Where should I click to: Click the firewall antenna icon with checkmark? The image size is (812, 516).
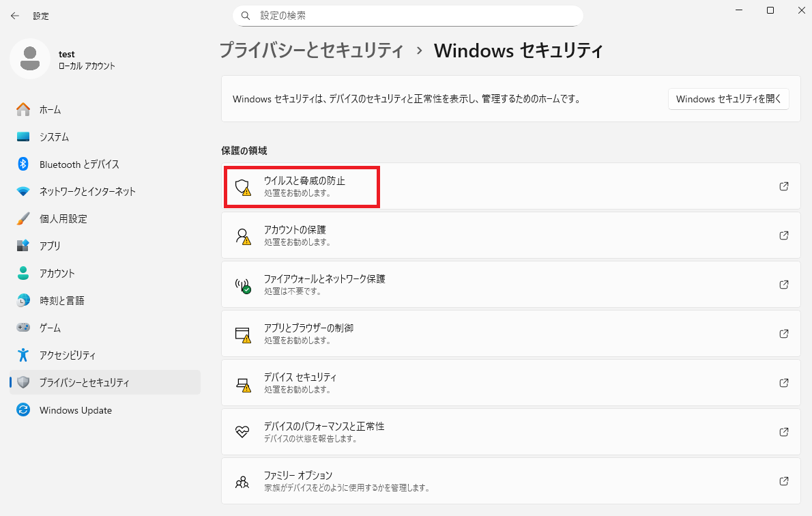[243, 285]
